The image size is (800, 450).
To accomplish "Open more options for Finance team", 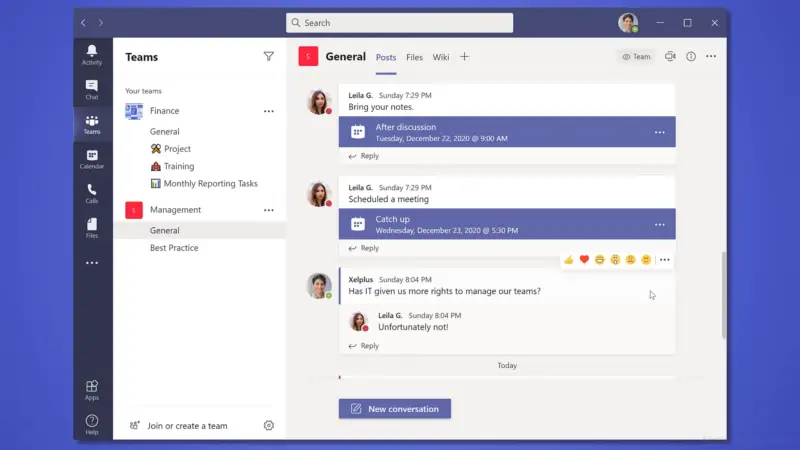I will click(x=268, y=111).
